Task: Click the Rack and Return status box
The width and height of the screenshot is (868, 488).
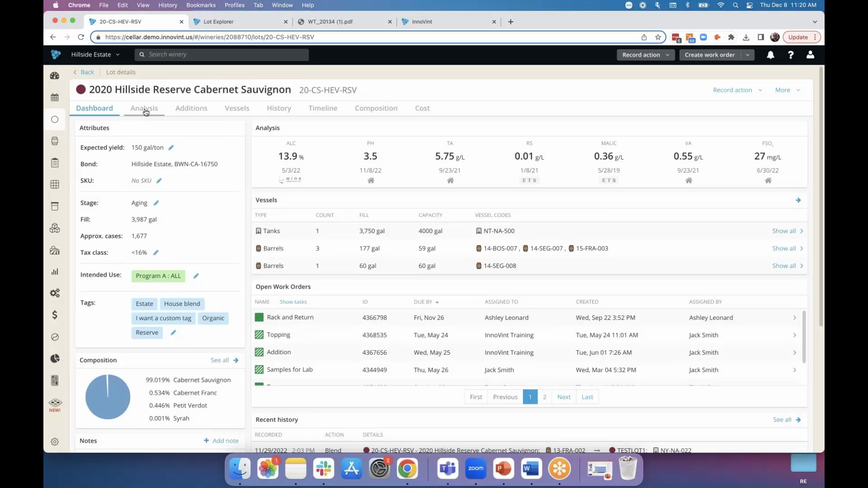Action: tap(259, 318)
